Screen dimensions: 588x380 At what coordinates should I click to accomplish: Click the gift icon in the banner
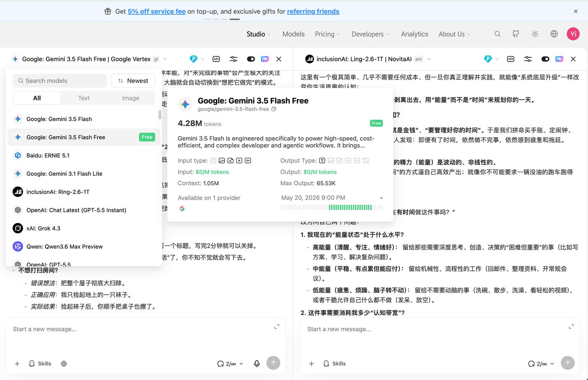point(107,11)
